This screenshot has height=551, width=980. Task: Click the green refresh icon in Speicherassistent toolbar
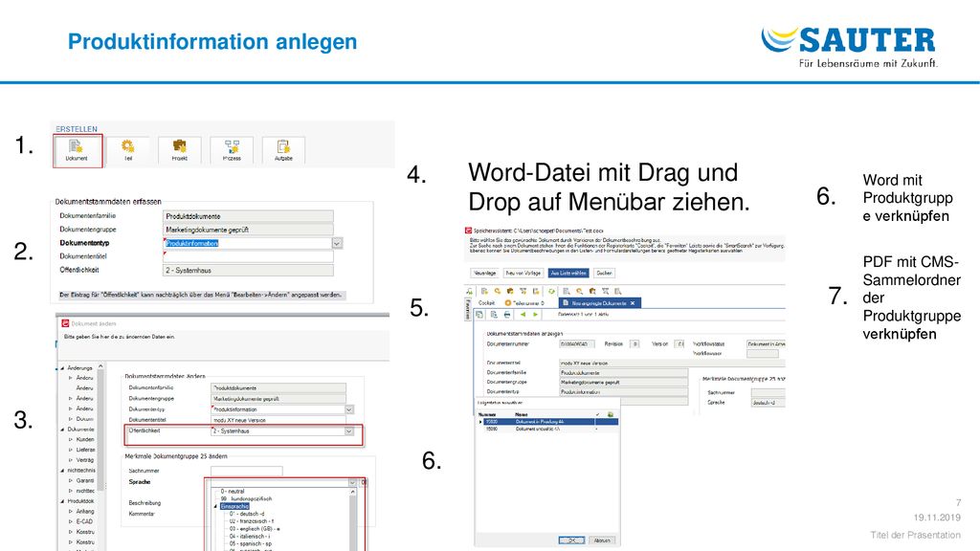coord(551,291)
